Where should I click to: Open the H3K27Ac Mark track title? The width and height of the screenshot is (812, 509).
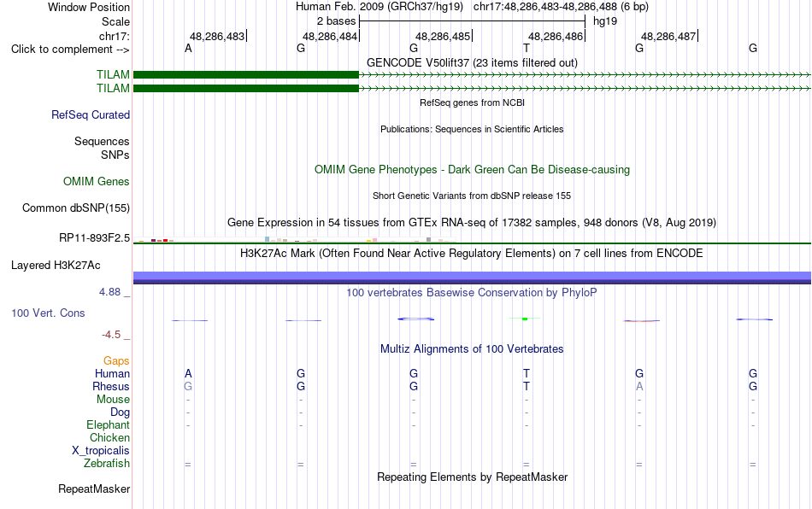coord(472,254)
